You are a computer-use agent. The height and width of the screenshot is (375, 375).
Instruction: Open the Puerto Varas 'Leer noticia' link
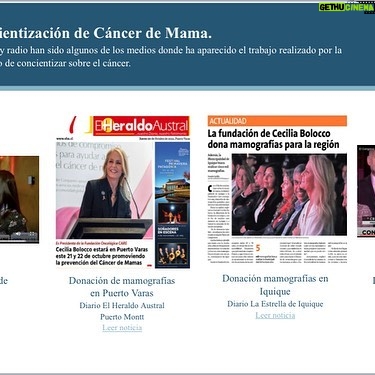(x=122, y=328)
